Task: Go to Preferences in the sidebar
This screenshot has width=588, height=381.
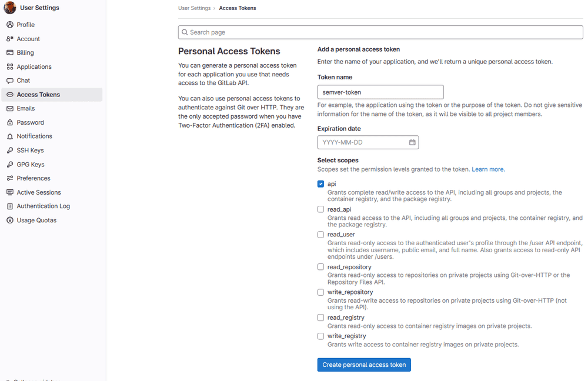Action: coord(34,178)
